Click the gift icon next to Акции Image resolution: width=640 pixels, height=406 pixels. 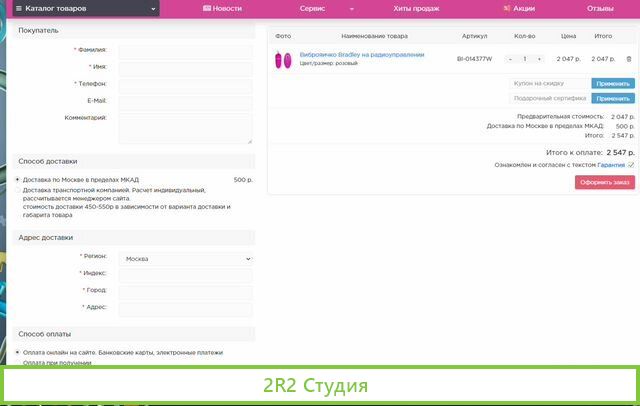tap(507, 8)
